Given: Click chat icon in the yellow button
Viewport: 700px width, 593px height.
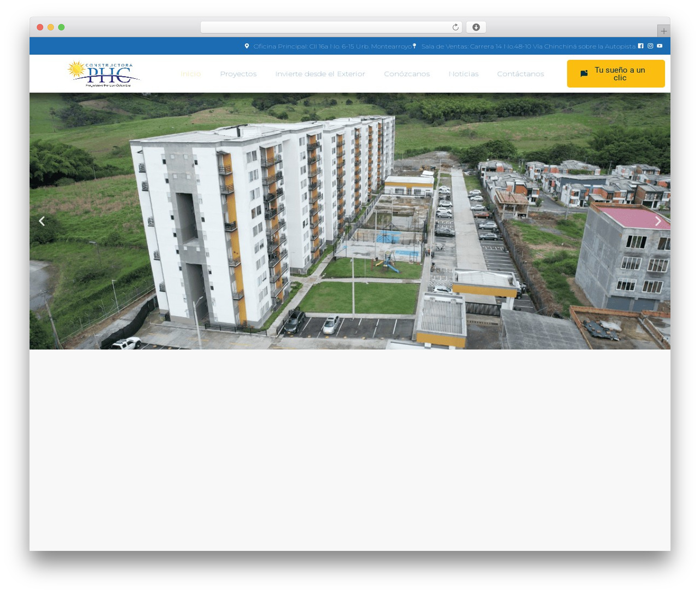Looking at the screenshot, I should coord(584,73).
